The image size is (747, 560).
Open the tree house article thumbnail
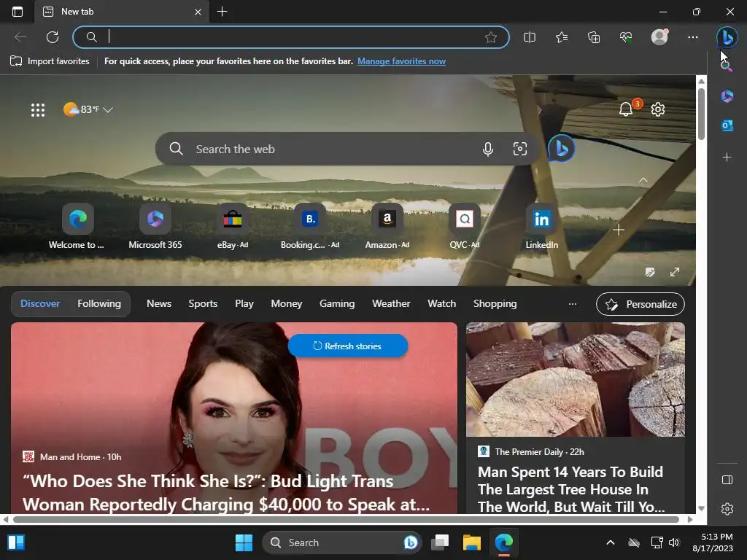tap(575, 379)
